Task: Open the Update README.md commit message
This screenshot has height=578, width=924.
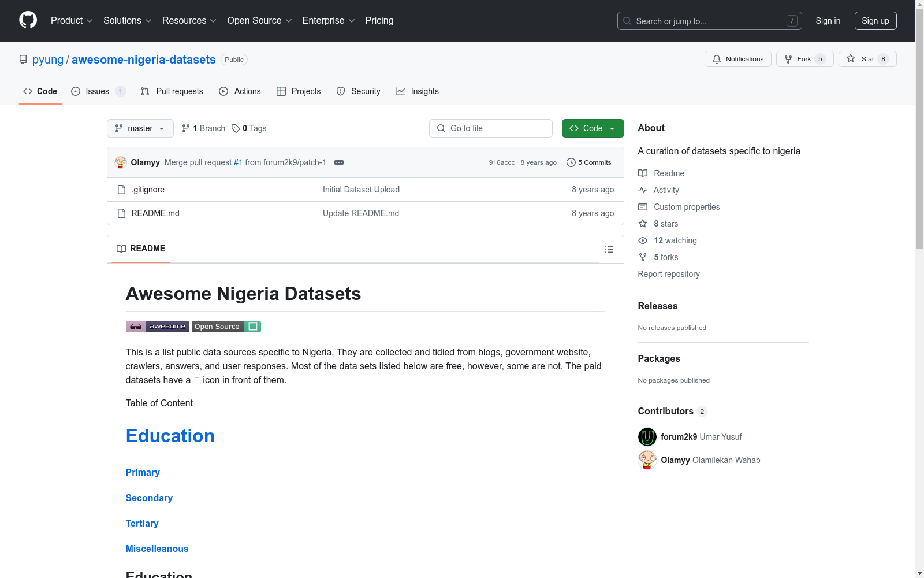Action: coord(361,213)
